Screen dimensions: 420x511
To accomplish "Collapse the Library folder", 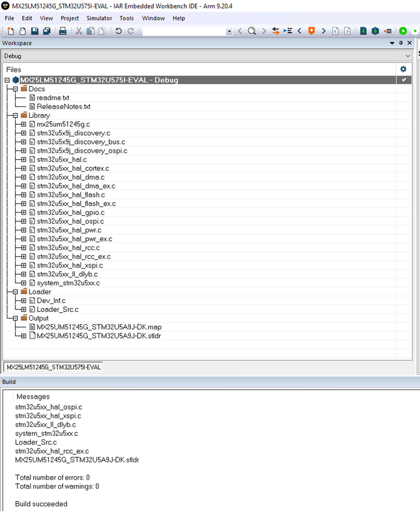I will coord(15,116).
